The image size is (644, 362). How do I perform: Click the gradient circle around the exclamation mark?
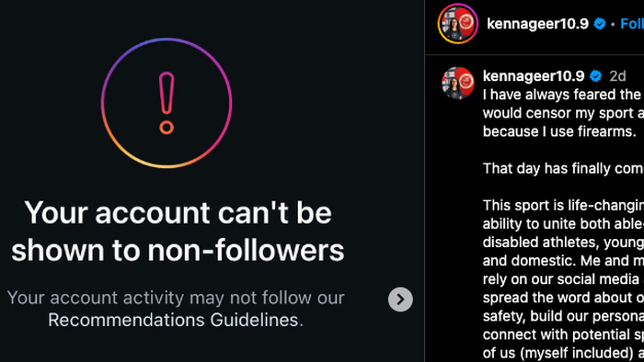(x=167, y=103)
